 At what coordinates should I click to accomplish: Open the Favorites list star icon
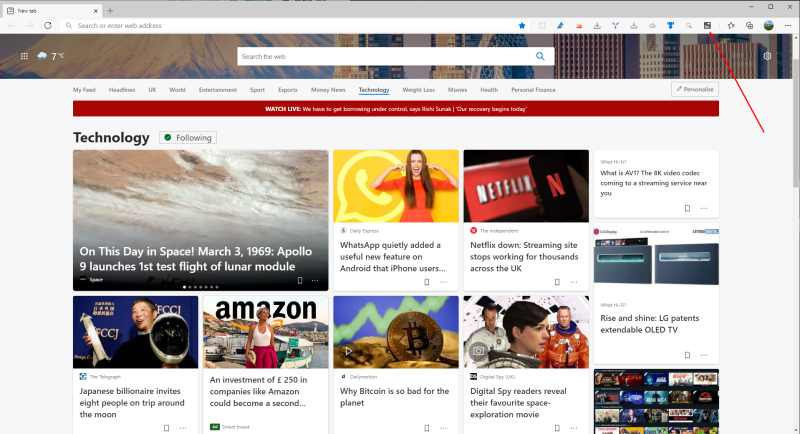[731, 25]
